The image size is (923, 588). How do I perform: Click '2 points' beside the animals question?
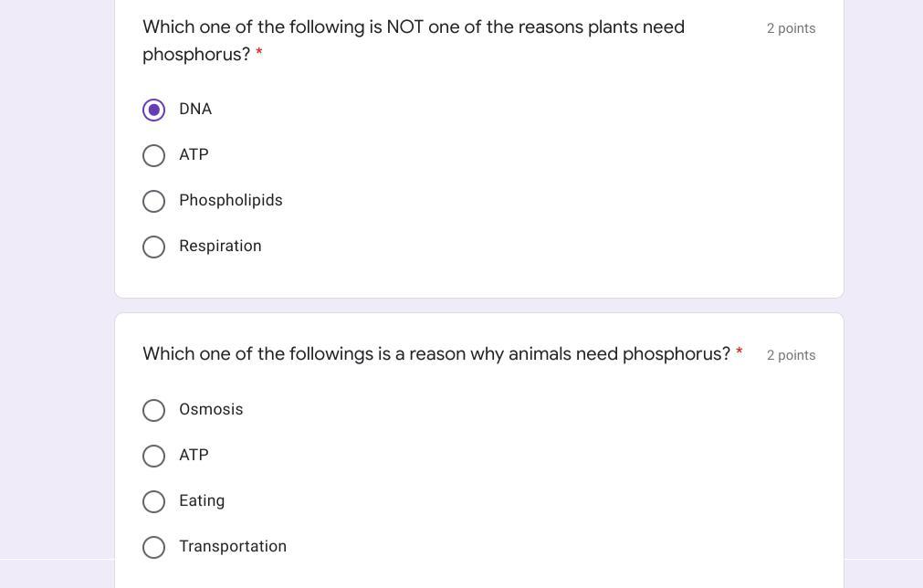point(791,355)
